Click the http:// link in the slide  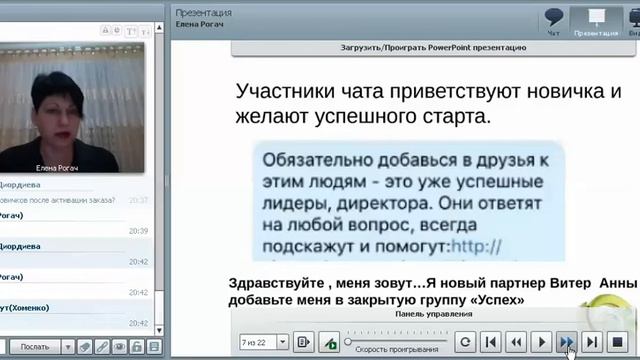(476, 247)
